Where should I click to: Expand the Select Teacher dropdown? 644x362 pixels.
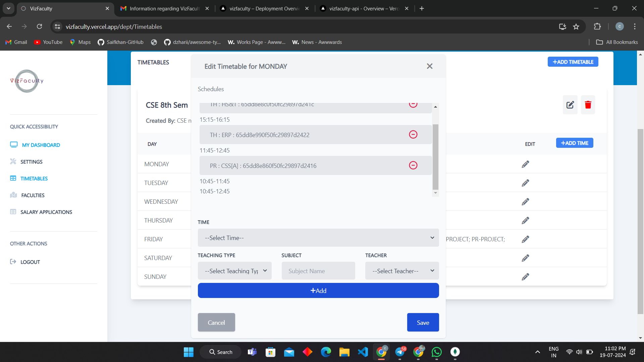tap(401, 270)
